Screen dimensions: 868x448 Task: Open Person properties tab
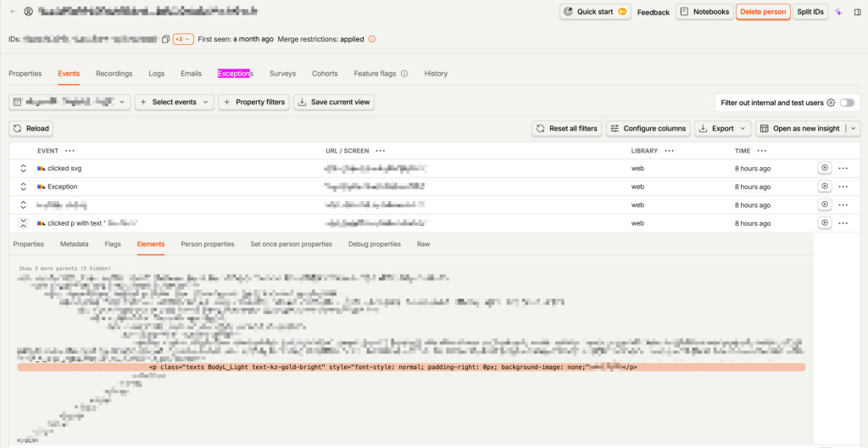point(208,244)
